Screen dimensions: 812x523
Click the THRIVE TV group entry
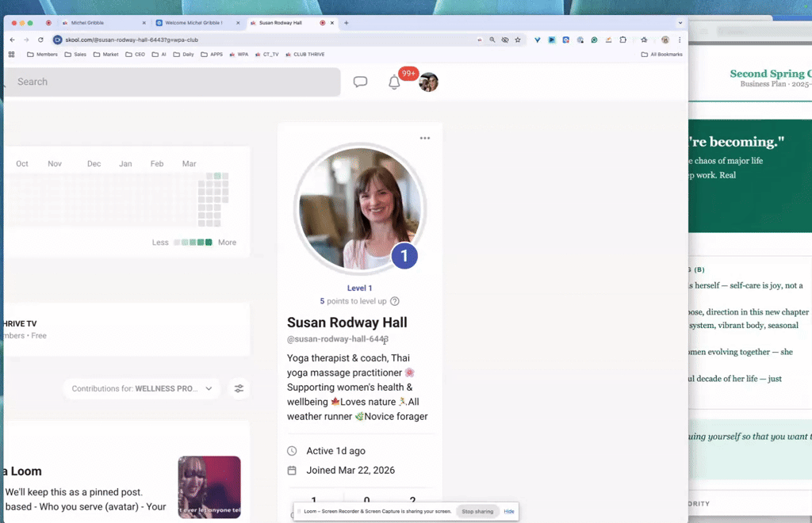click(126, 330)
